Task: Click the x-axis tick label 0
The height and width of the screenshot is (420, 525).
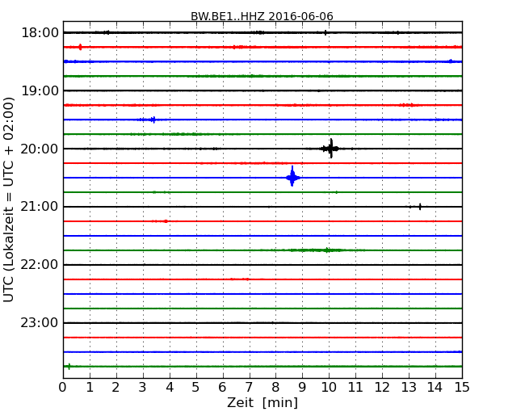Action: tap(63, 388)
